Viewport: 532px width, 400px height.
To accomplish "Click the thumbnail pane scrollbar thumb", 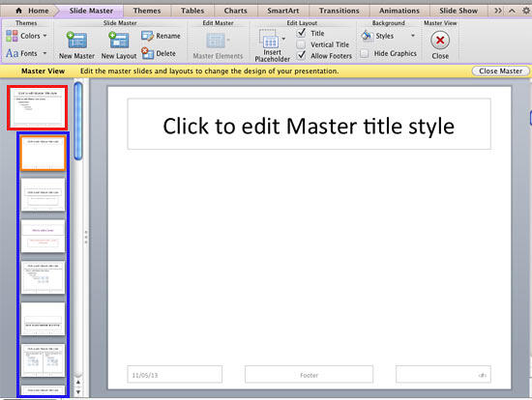I will pos(78,121).
